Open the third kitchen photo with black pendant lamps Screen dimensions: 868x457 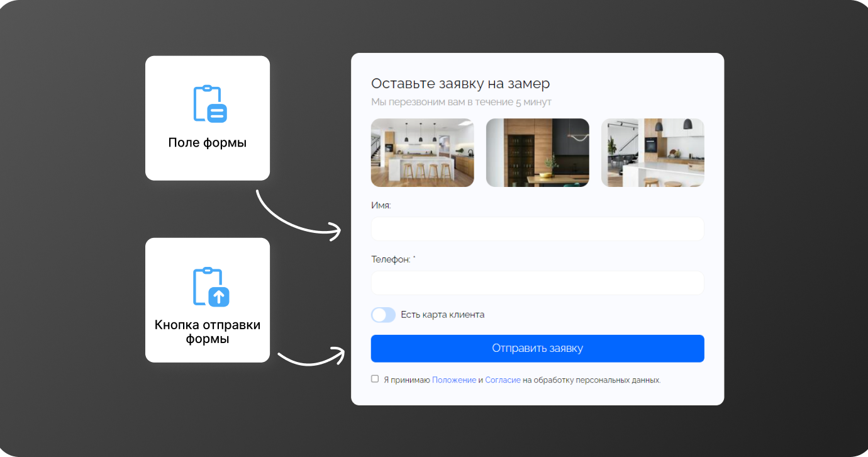652,153
